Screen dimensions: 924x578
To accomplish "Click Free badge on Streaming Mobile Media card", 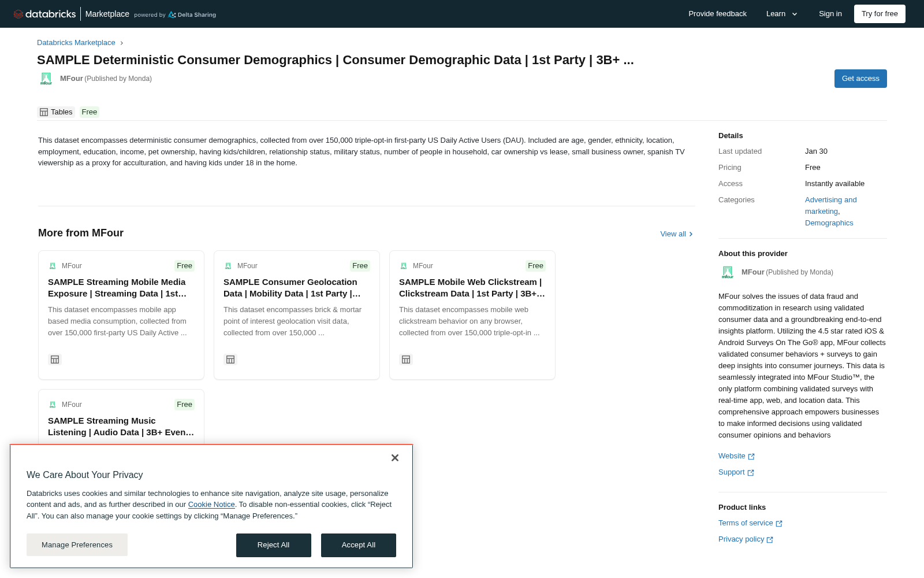I will coord(185,266).
